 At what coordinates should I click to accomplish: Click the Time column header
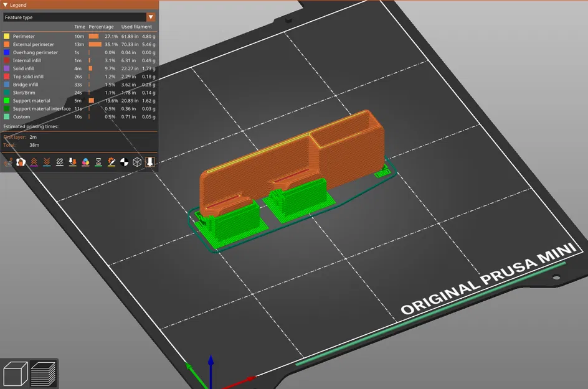coord(80,27)
